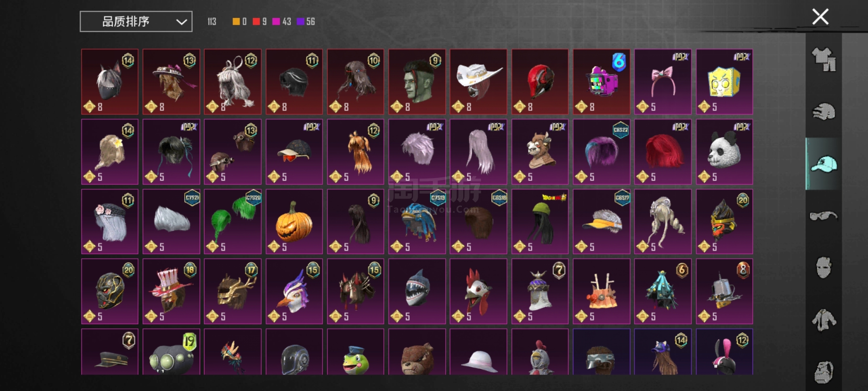Filter by the red rarity swatch
Screen dimensions: 868x391
coord(256,22)
